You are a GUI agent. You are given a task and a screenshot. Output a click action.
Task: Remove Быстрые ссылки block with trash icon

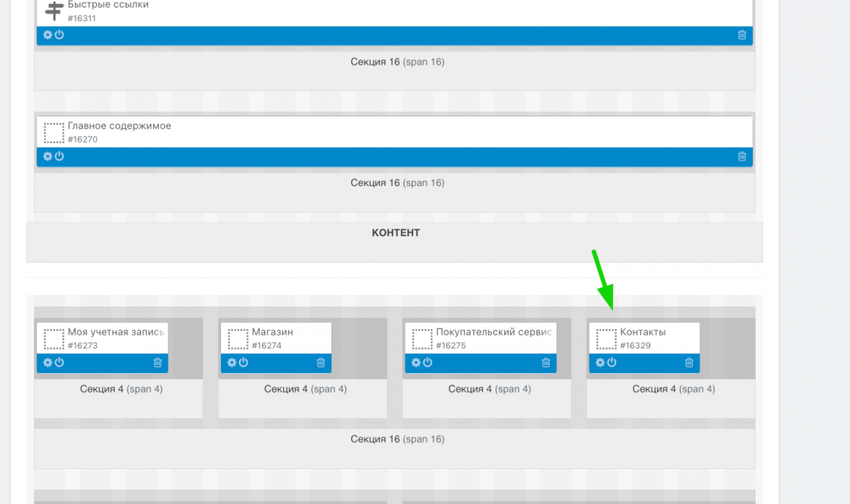pos(742,35)
